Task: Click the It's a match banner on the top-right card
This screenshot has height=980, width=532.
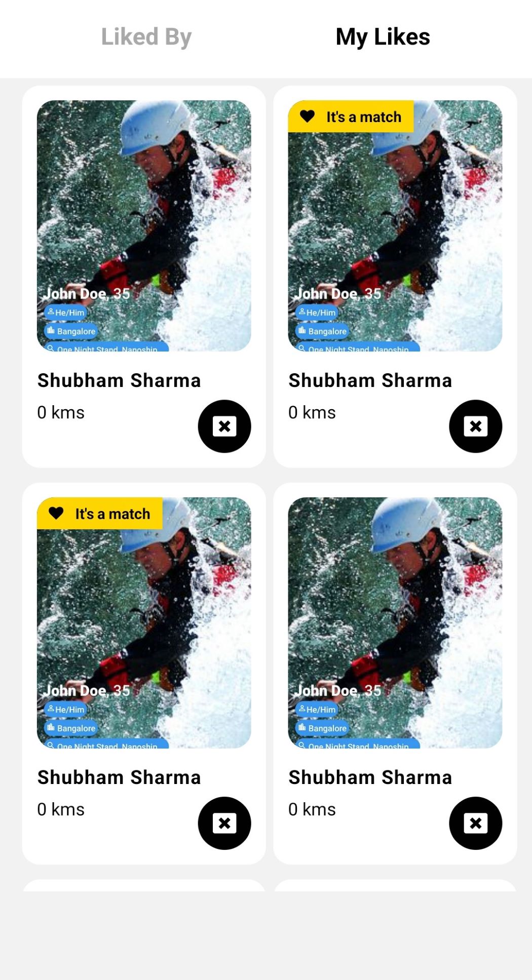Action: 351,116
